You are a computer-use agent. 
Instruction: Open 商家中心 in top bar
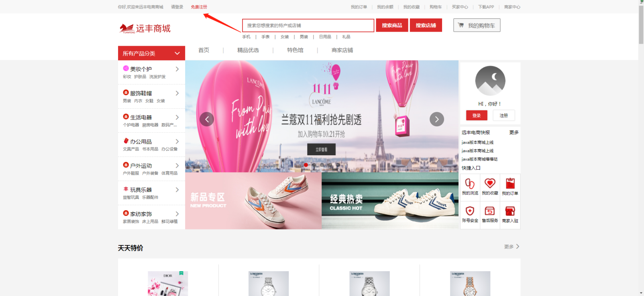tap(512, 7)
